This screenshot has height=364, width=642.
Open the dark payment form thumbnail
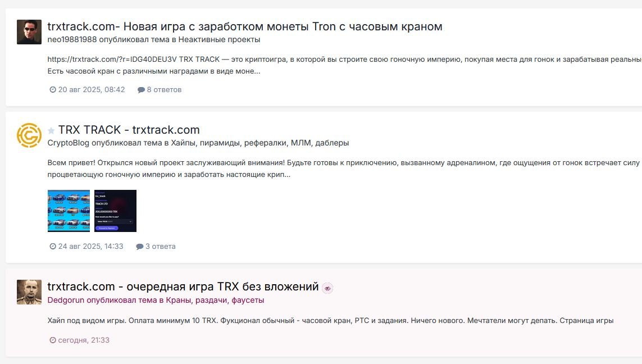115,211
